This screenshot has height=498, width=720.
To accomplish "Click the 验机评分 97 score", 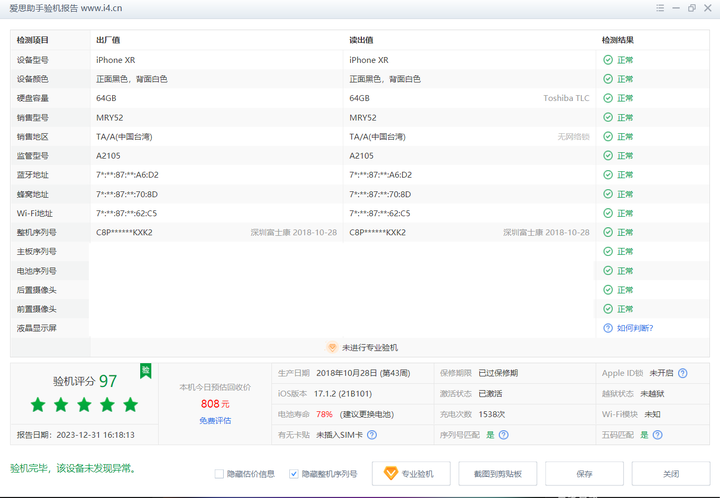I will click(85, 381).
